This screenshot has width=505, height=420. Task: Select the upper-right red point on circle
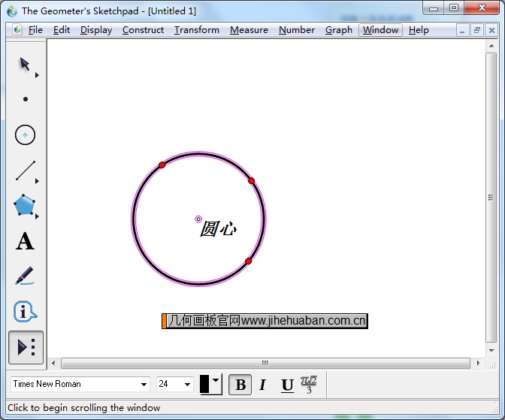(x=252, y=180)
